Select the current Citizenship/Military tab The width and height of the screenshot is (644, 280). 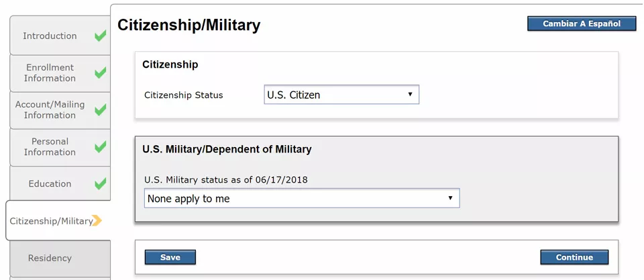(58, 221)
